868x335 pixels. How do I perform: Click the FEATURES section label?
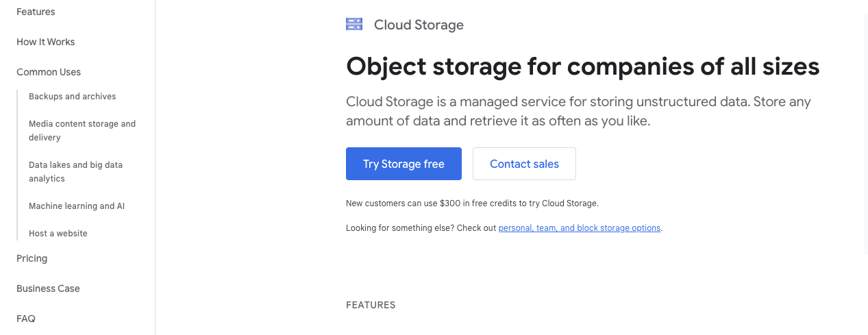(x=371, y=305)
